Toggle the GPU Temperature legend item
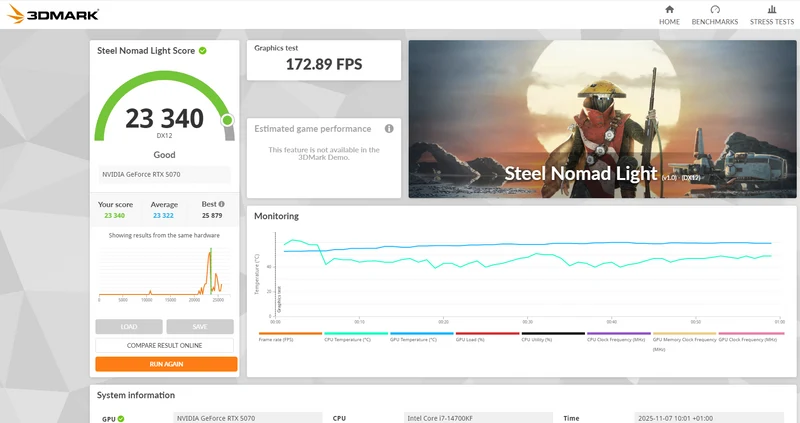The image size is (800, 423). point(421,337)
